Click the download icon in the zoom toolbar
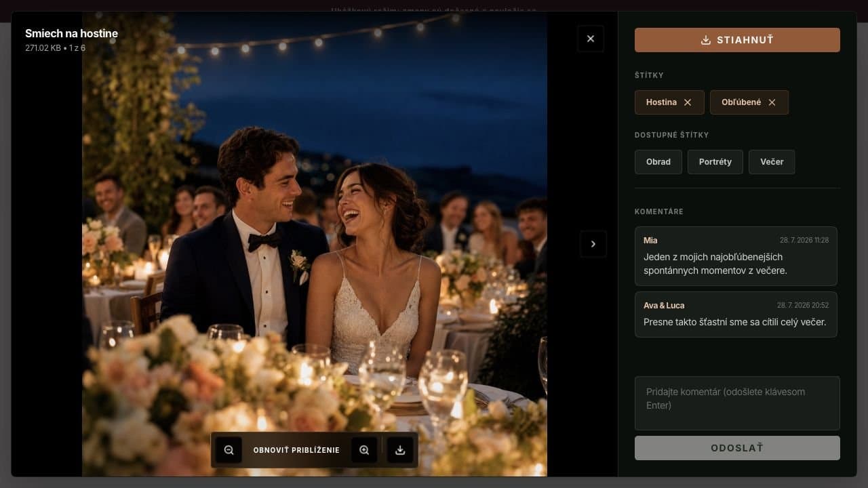Viewport: 868px width, 488px height. [x=400, y=450]
